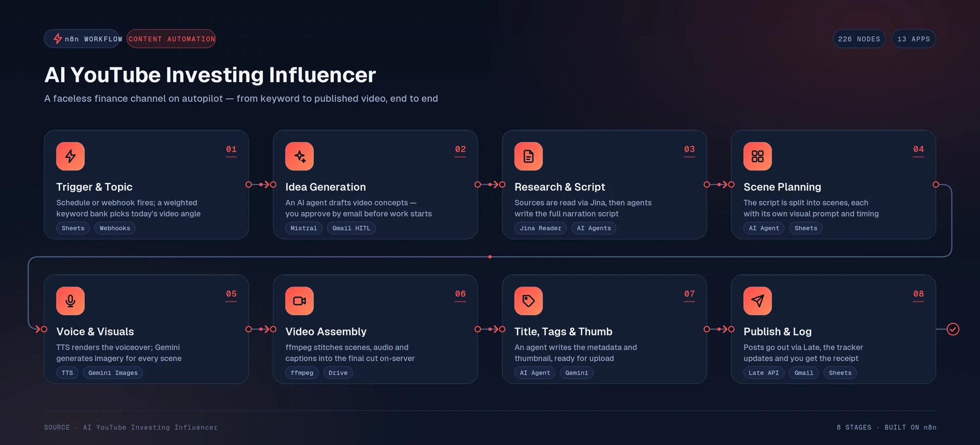Select the CONTENT AUTOMATION badge
980x445 pixels.
[171, 39]
